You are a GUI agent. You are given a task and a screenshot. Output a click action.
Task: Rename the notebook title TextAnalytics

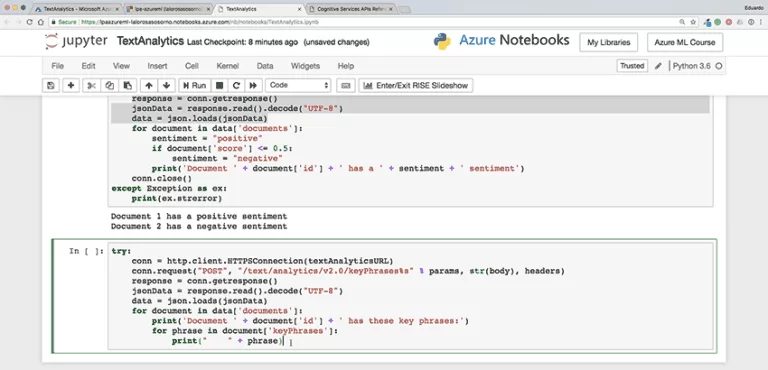(150, 42)
